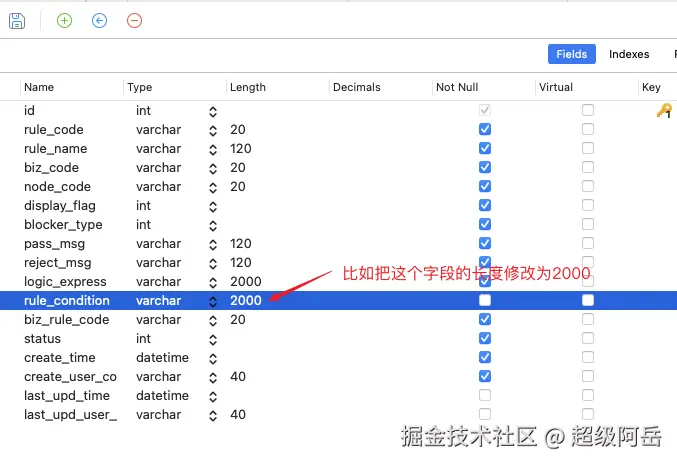Check Virtual for biz_rule_code row
This screenshot has width=677, height=464.
[x=588, y=319]
